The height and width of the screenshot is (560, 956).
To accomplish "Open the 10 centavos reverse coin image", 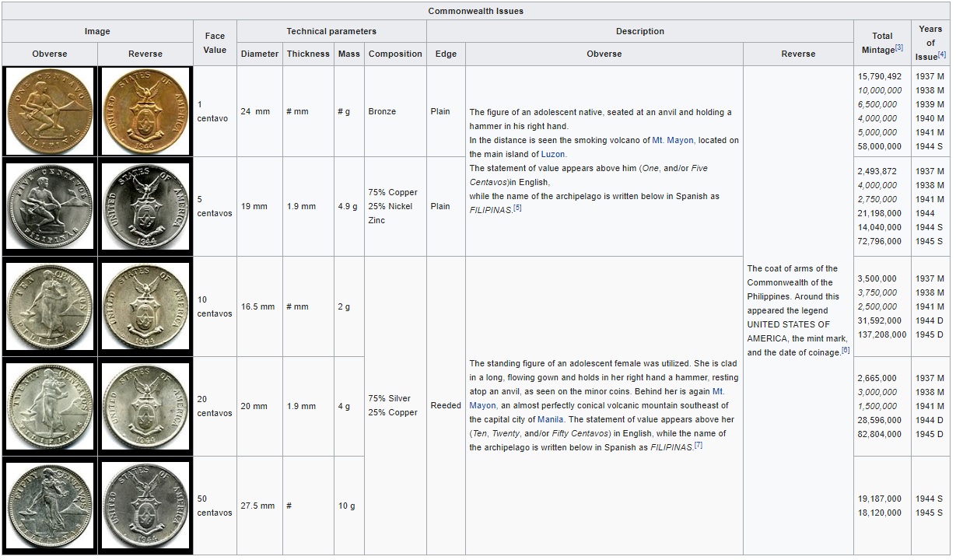I will tap(145, 306).
